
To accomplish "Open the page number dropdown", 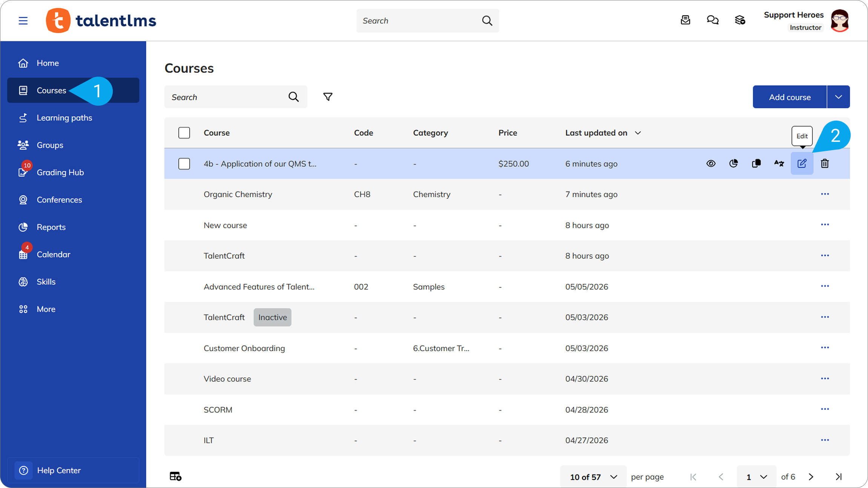I will pyautogui.click(x=756, y=477).
